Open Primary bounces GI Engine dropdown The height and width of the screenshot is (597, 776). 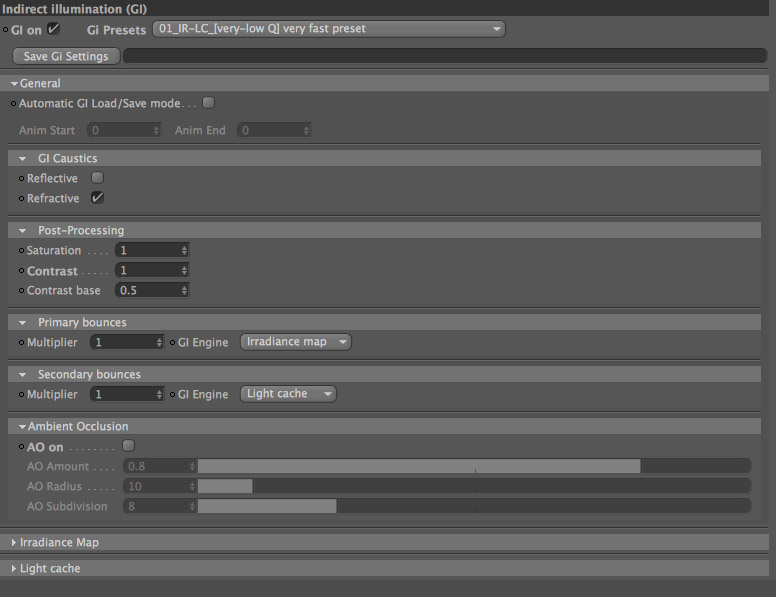click(296, 342)
